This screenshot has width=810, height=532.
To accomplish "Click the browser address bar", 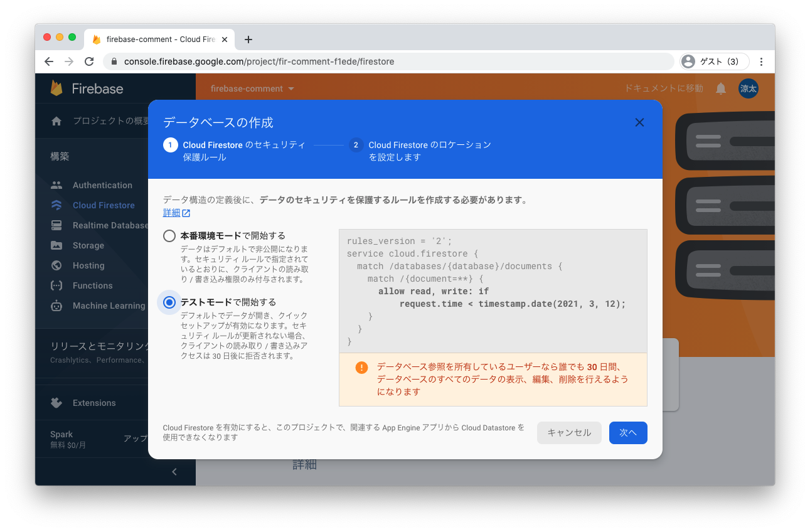I will coord(389,61).
